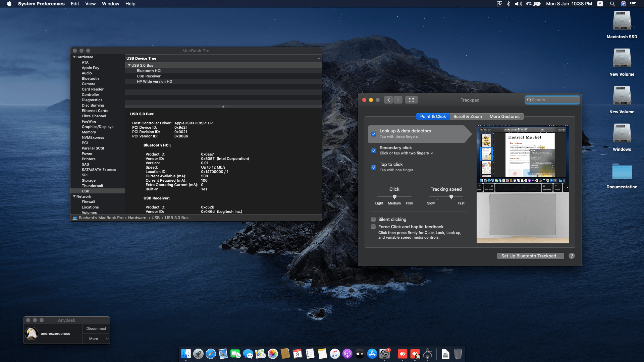Open Maps from the dock

click(260, 354)
